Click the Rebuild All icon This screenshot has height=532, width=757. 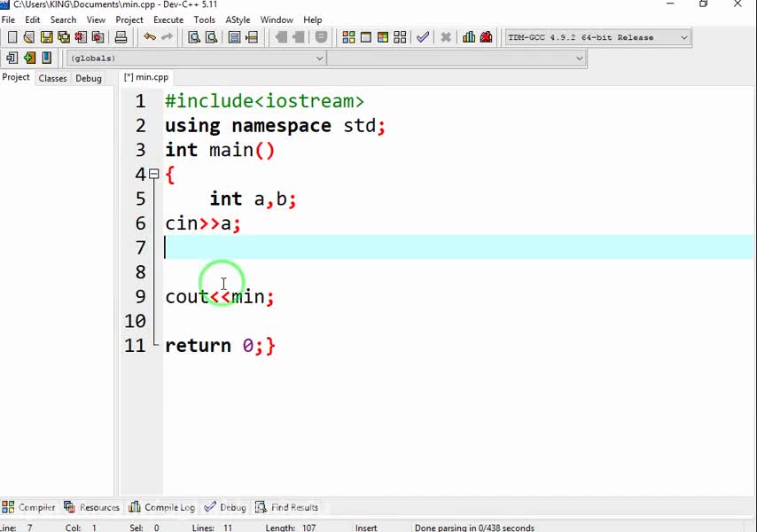(400, 37)
